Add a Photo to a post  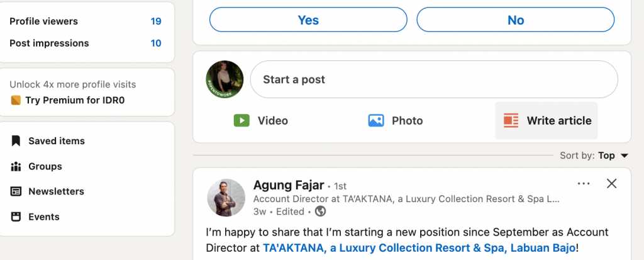396,120
